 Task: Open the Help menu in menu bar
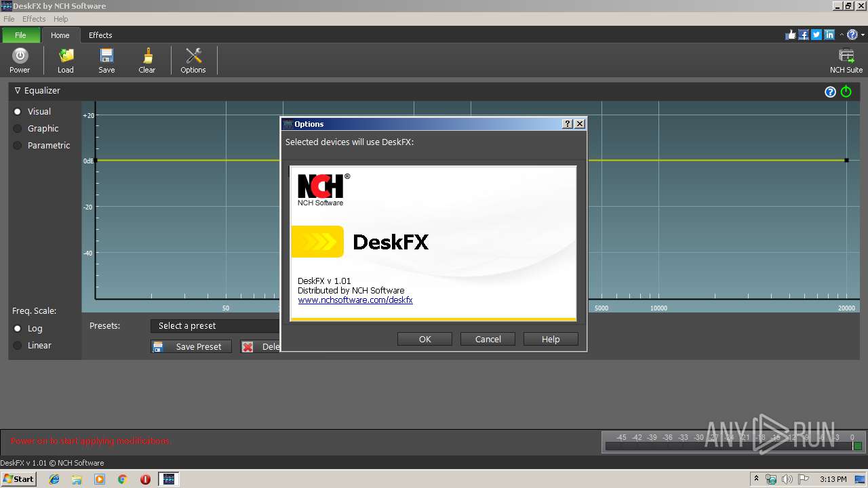(60, 19)
